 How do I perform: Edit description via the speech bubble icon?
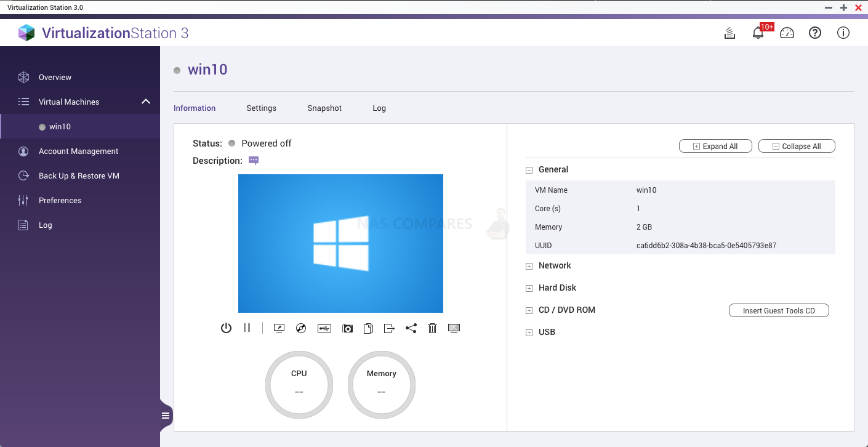click(x=254, y=161)
